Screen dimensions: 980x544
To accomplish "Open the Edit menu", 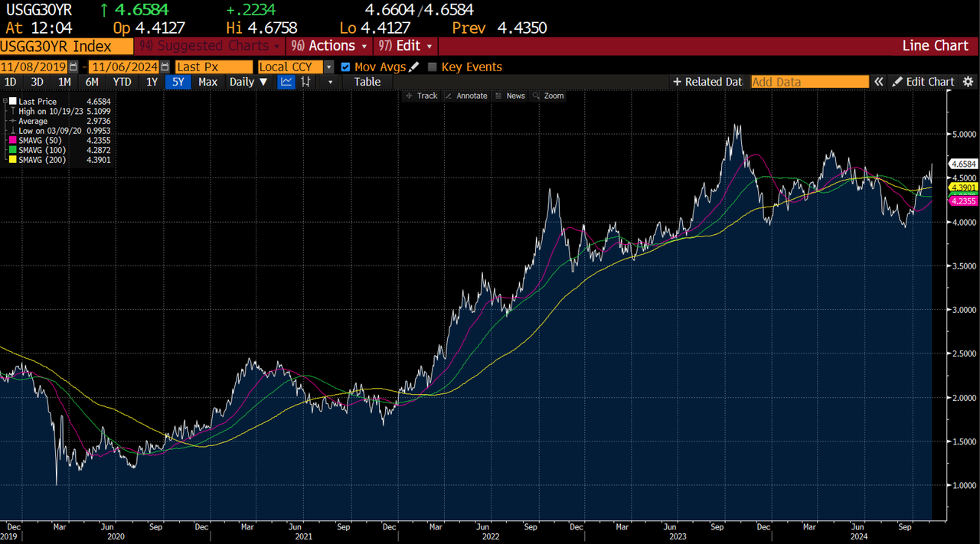I will tap(407, 46).
